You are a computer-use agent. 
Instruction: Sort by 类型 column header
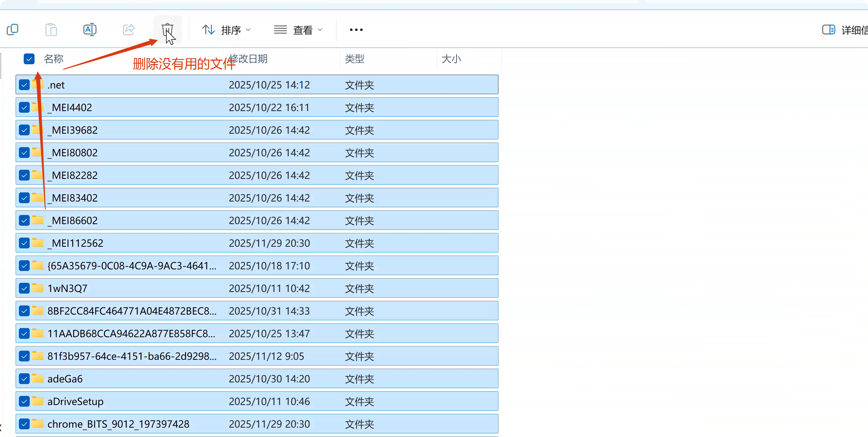pyautogui.click(x=355, y=59)
